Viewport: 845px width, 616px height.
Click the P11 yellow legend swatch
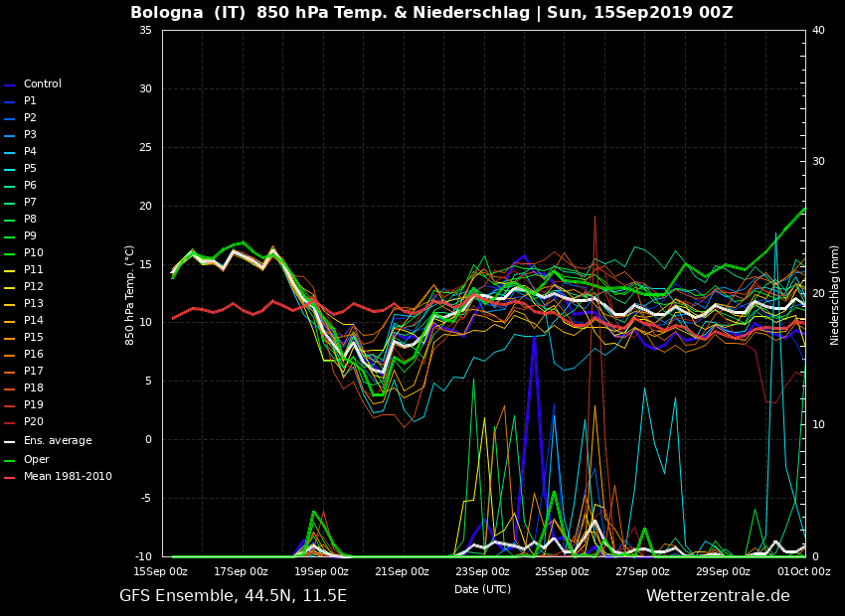point(10,271)
